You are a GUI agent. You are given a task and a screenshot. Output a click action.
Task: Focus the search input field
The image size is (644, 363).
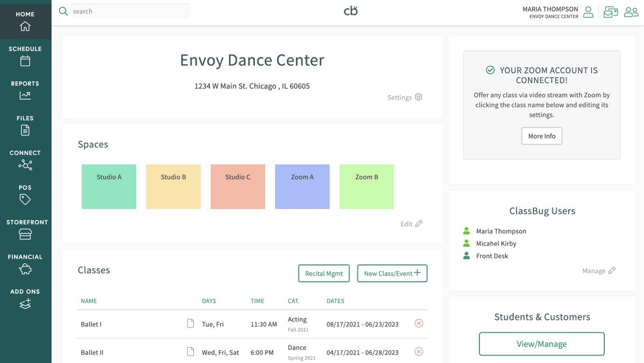[x=130, y=11]
